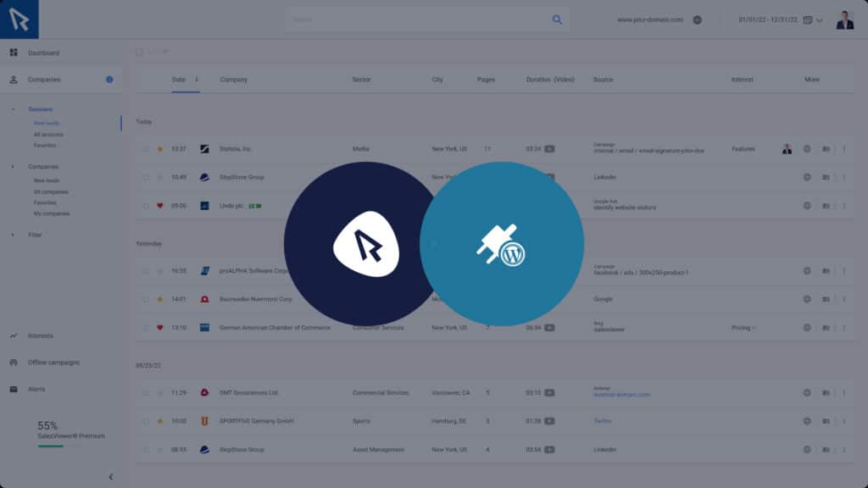Open the user profile avatar
The width and height of the screenshot is (868, 488).
point(844,19)
